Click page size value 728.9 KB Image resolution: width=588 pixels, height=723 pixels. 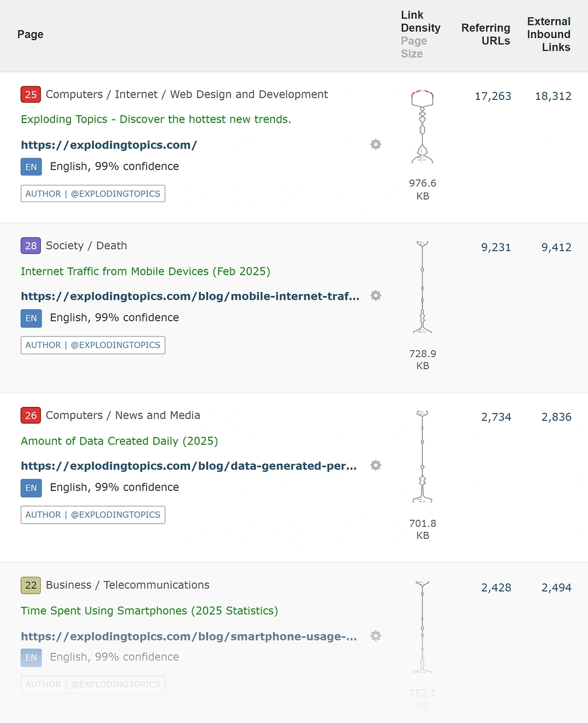(422, 360)
